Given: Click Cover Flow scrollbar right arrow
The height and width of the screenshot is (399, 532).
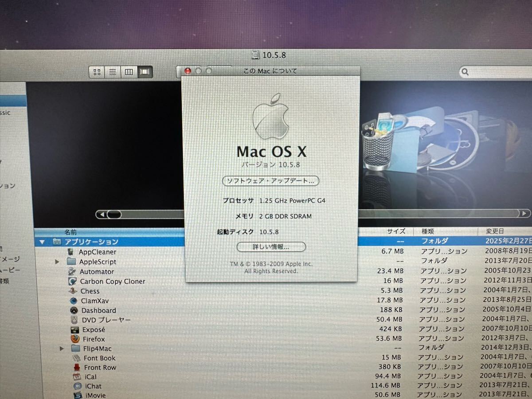Looking at the screenshot, I should pyautogui.click(x=525, y=214).
